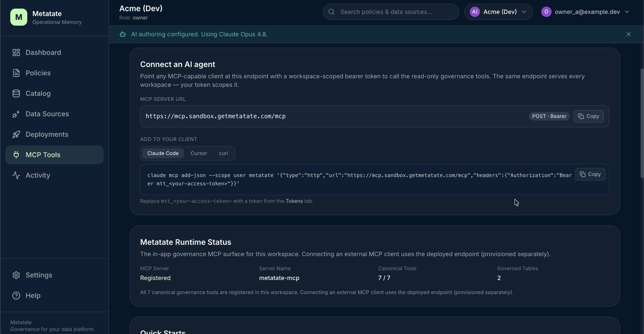Click the owner_a user avatar

tap(546, 12)
